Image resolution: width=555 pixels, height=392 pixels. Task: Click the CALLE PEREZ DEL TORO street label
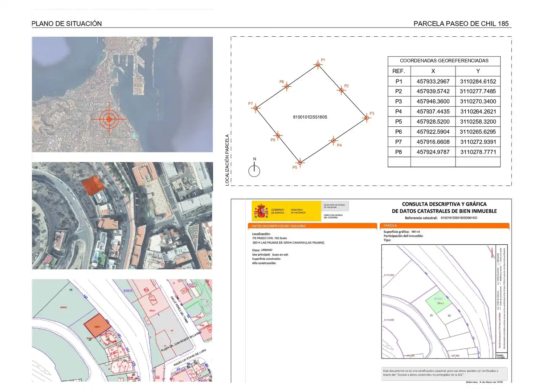pos(179,310)
